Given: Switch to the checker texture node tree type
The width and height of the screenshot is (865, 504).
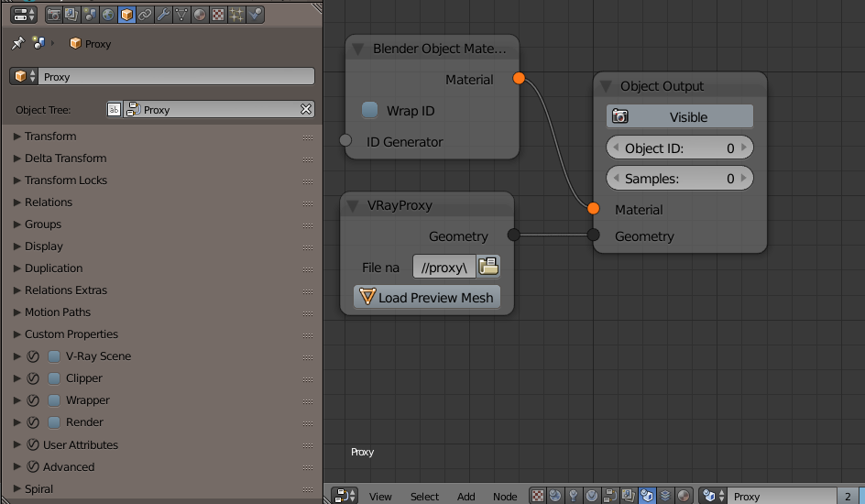Looking at the screenshot, I should click(538, 496).
